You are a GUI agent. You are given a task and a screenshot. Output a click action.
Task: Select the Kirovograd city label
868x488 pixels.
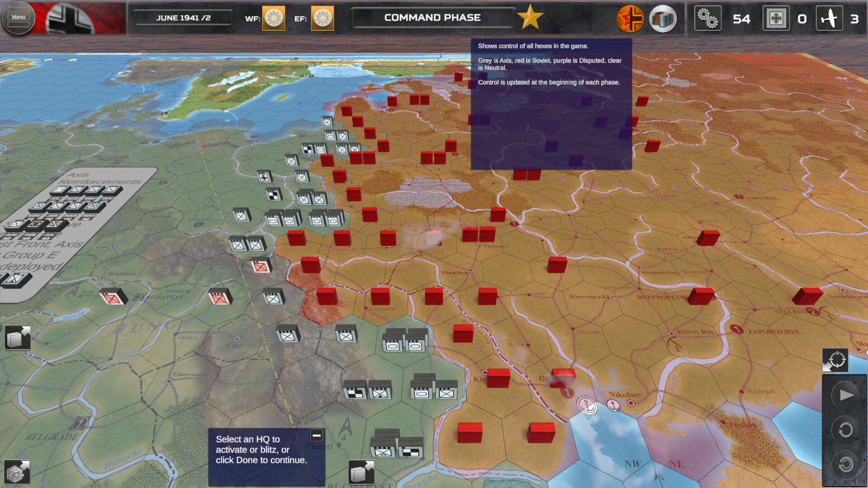pos(587,296)
